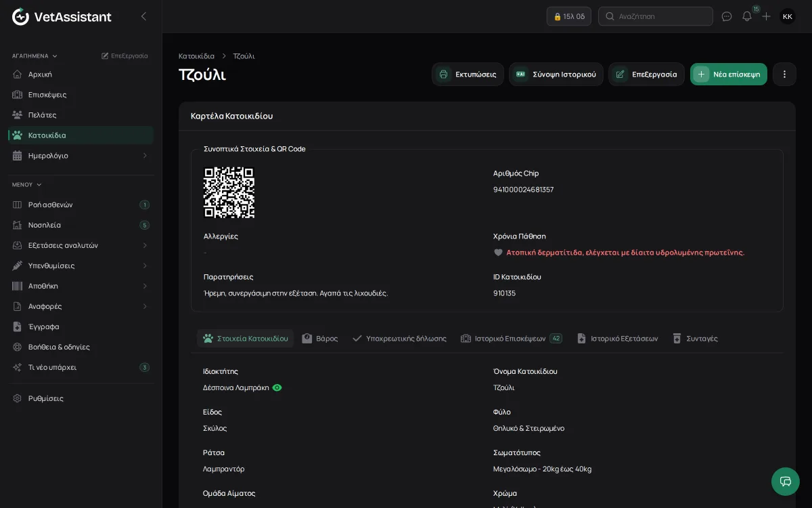Open the chat messages icon in header
This screenshot has width=812, height=508.
727,16
